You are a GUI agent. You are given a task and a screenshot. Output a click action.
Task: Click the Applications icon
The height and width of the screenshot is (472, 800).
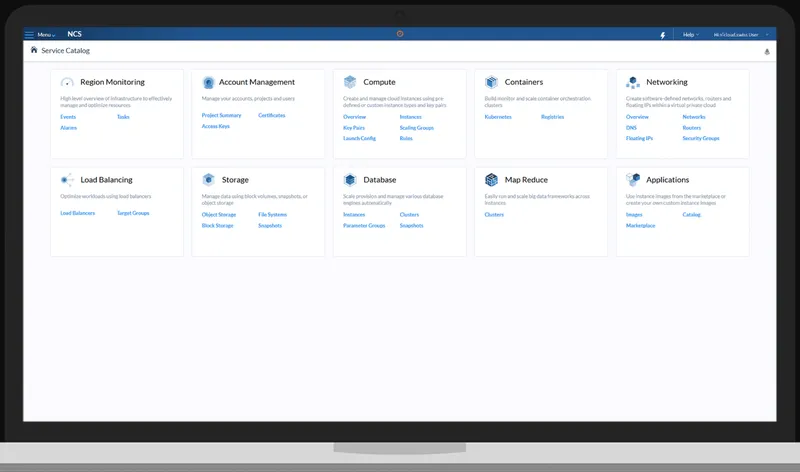[633, 180]
